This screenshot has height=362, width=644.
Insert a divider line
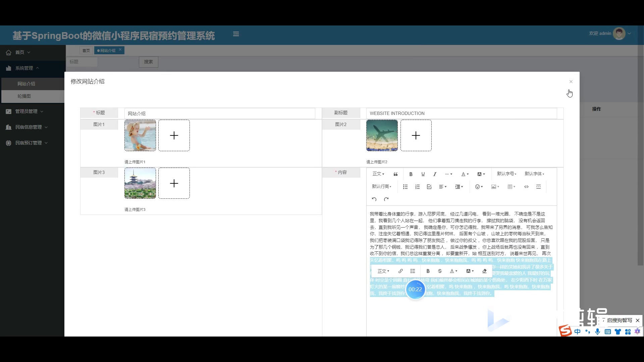point(538,187)
